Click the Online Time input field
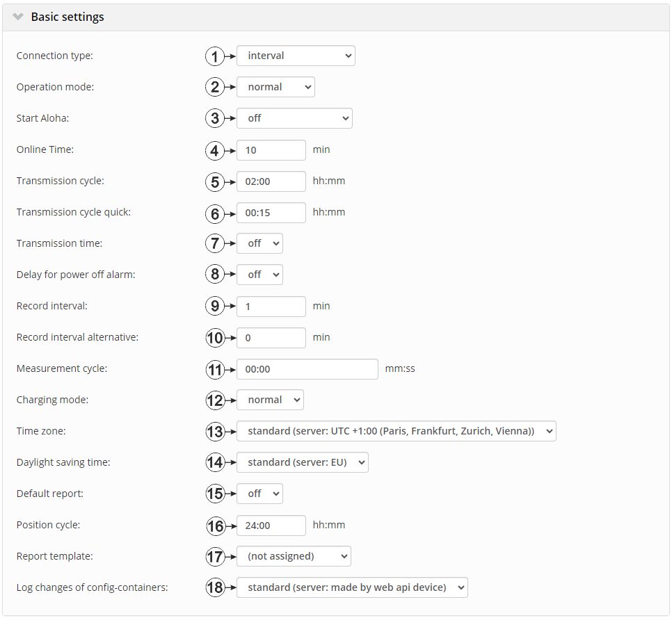 271,149
